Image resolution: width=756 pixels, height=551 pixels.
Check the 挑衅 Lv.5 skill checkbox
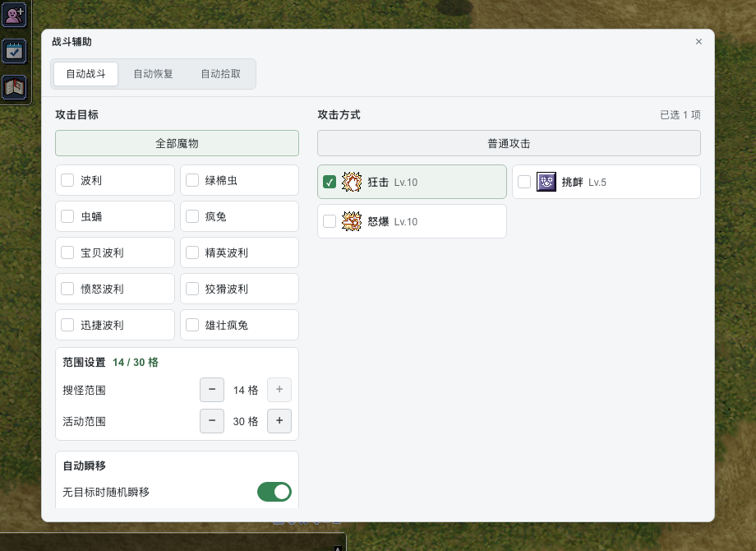[524, 182]
